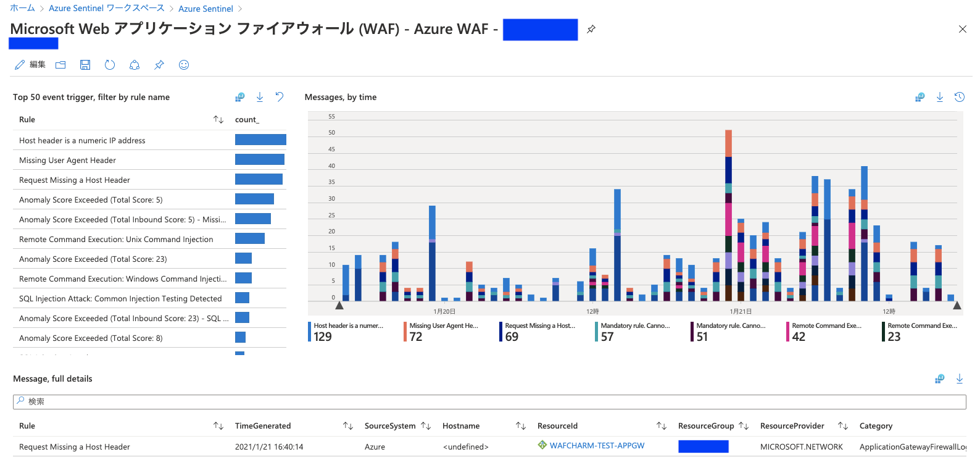Save the workbook with the disk icon

tap(85, 65)
